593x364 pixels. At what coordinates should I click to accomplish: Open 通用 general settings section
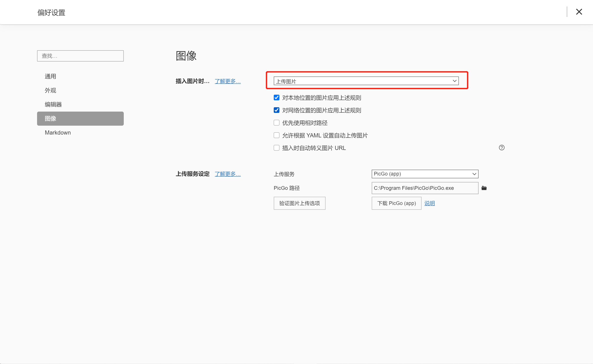tap(50, 76)
